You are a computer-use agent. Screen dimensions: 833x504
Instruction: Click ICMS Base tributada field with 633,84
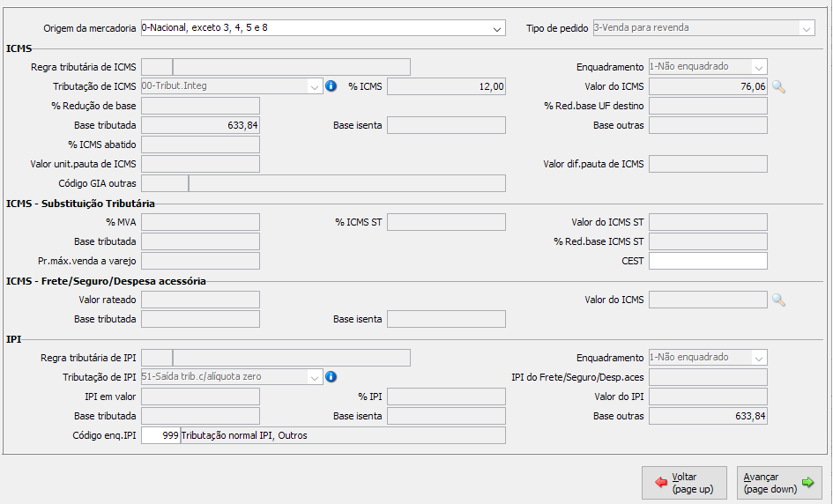click(200, 125)
